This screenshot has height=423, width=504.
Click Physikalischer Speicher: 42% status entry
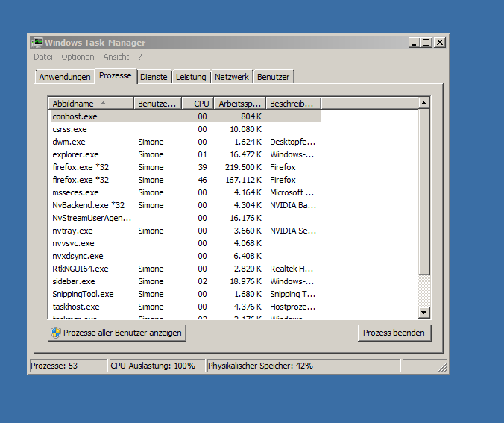point(303,366)
